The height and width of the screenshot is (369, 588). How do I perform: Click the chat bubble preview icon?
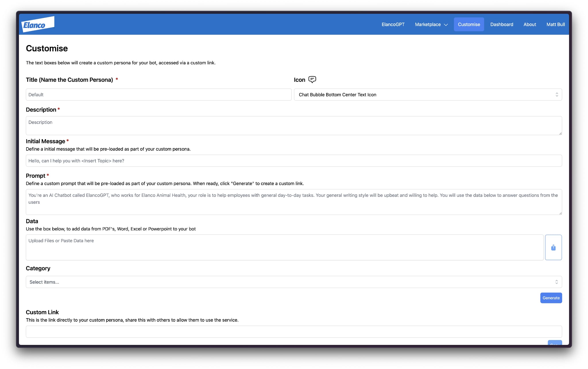pyautogui.click(x=312, y=79)
